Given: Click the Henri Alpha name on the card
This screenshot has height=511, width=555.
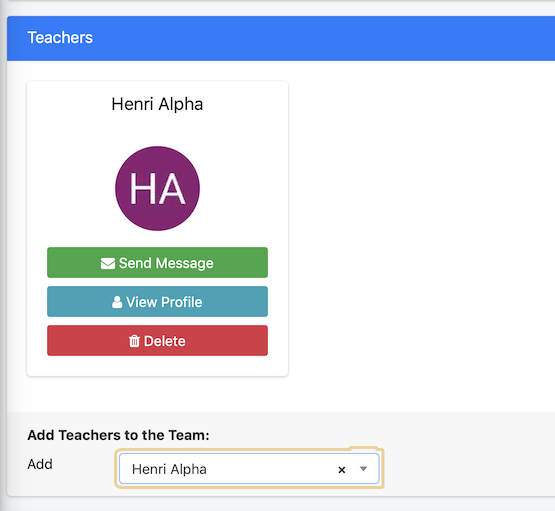Looking at the screenshot, I should coord(157,104).
